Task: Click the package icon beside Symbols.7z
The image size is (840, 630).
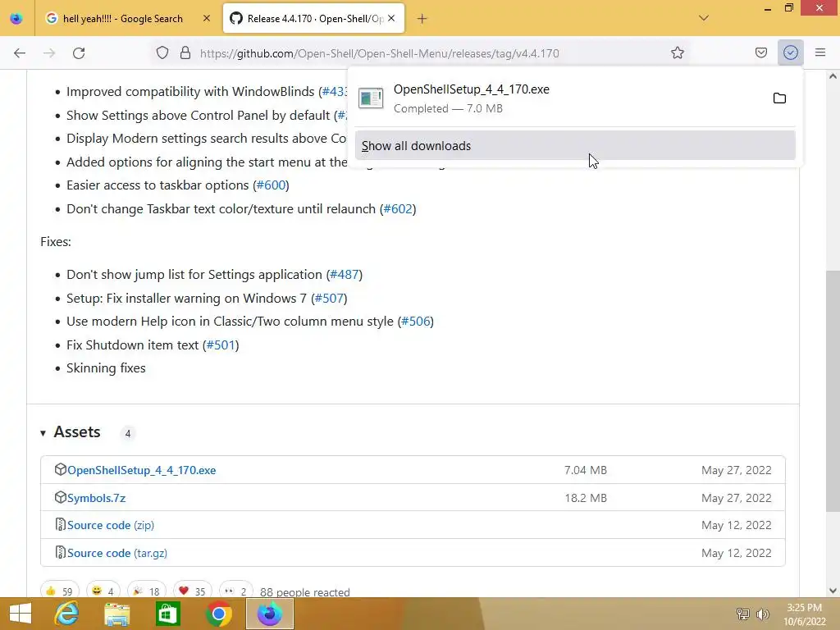Action: click(x=60, y=498)
